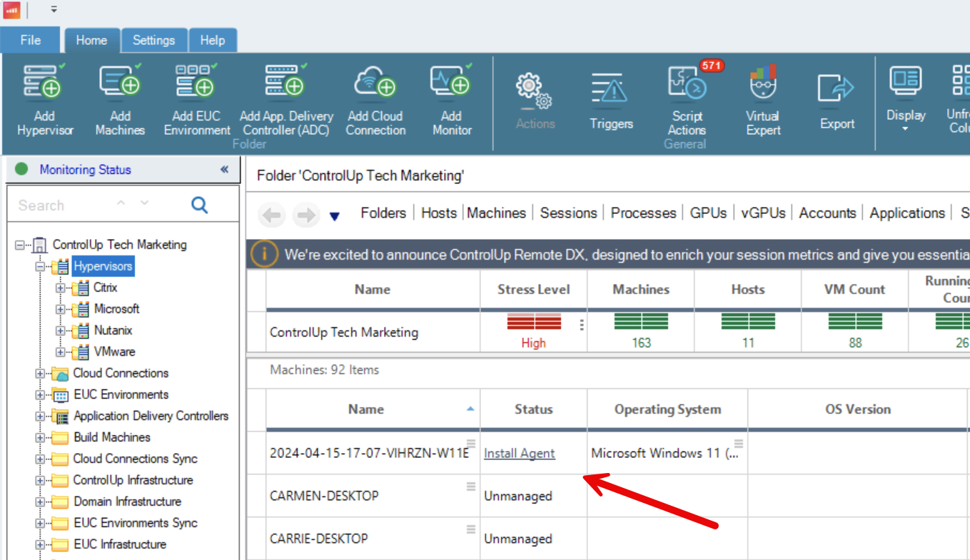Switch to the Applications view tab
The image size is (970, 560).
pos(907,213)
